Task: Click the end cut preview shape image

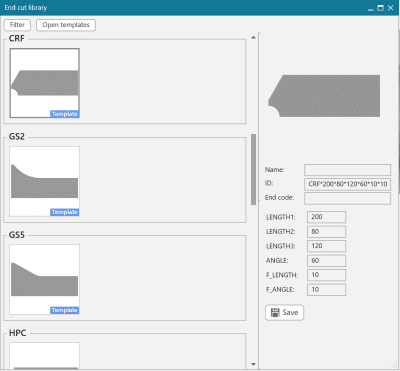Action: [324, 96]
